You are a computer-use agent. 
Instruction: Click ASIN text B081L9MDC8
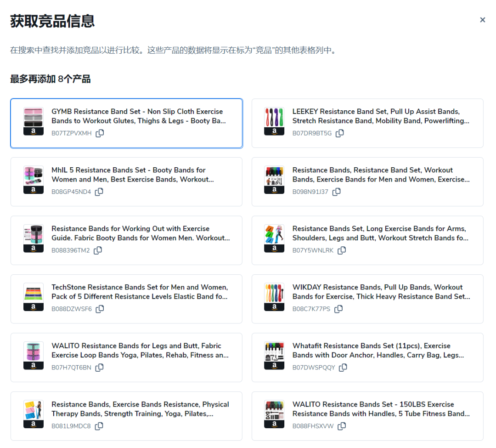(x=71, y=426)
